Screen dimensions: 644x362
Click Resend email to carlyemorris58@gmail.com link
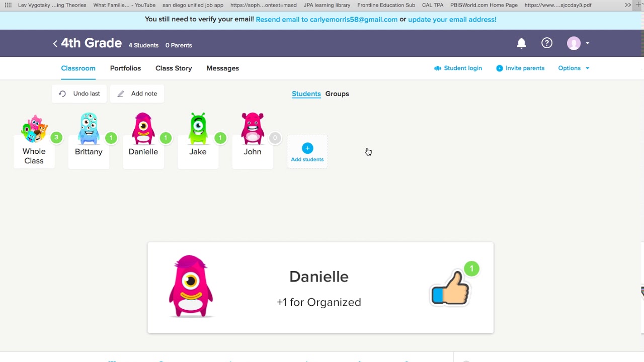point(327,20)
